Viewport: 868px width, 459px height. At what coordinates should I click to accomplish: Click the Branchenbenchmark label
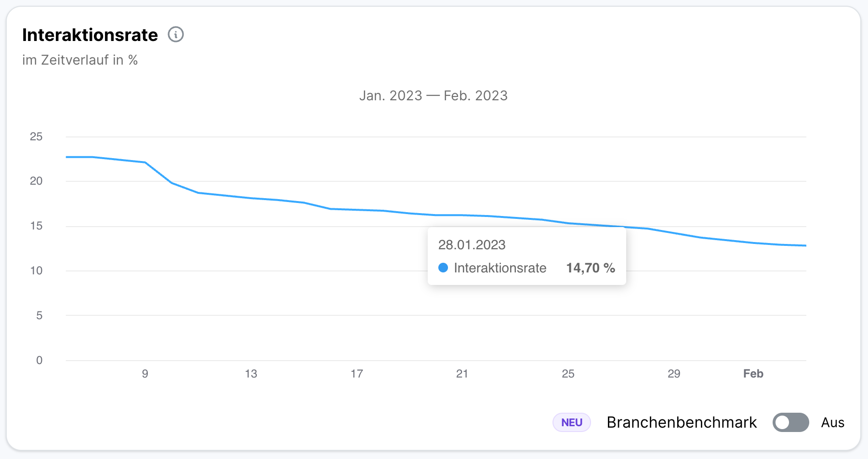pos(681,422)
